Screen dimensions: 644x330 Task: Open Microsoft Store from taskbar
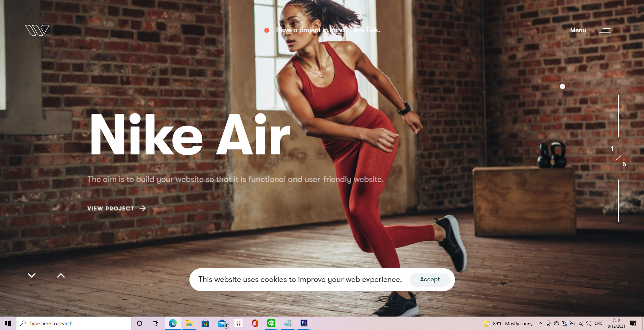coord(205,323)
